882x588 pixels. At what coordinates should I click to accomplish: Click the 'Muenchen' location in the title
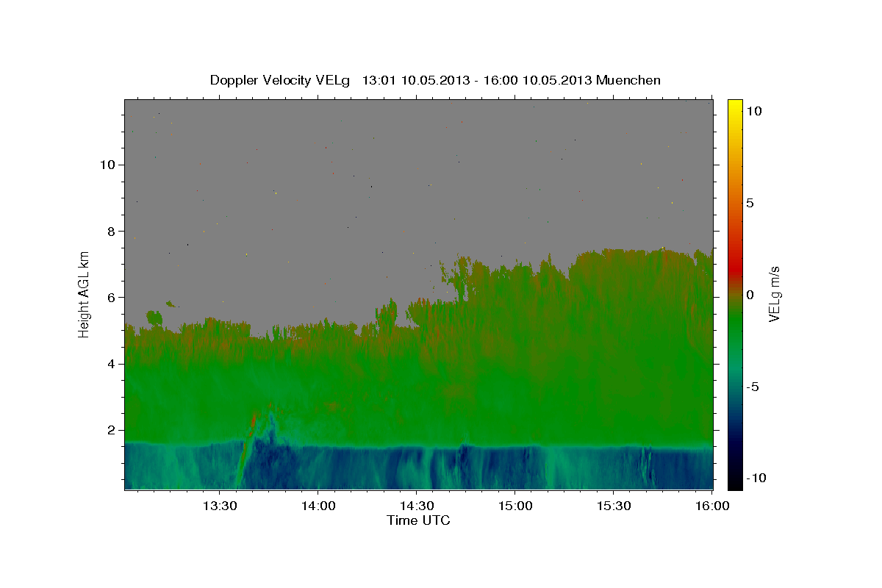(628, 80)
